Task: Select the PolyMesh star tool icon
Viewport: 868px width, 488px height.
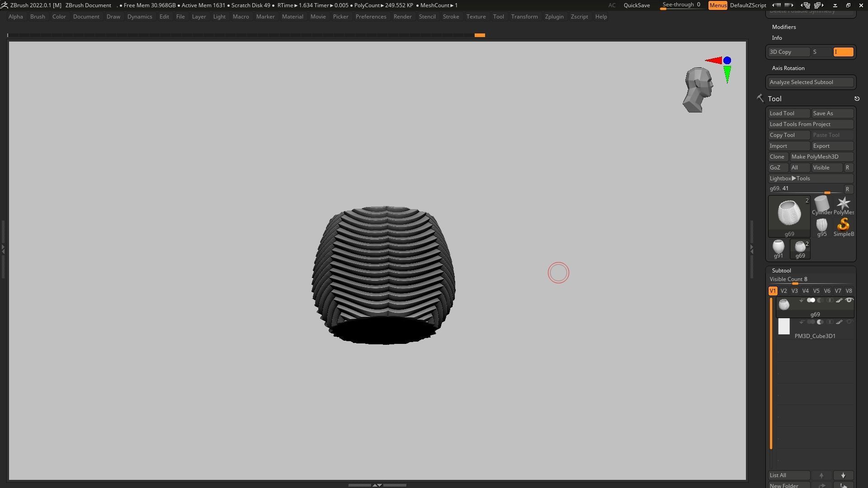Action: coord(843,204)
